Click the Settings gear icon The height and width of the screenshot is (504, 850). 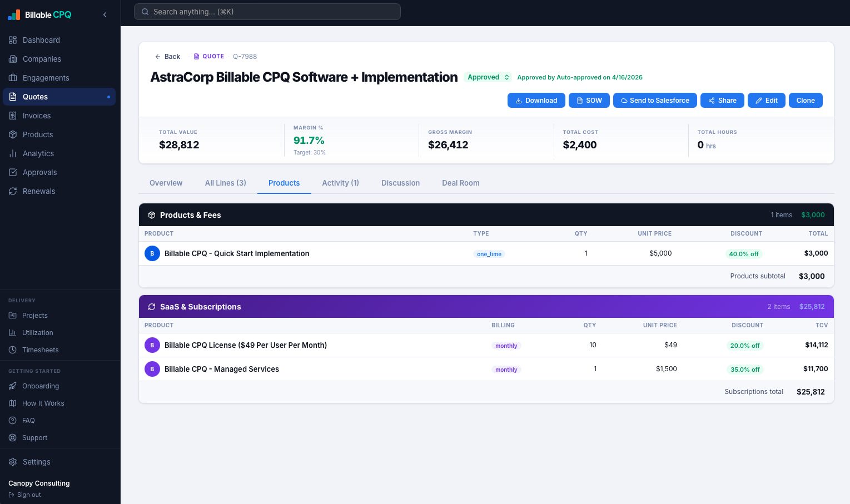[13, 462]
